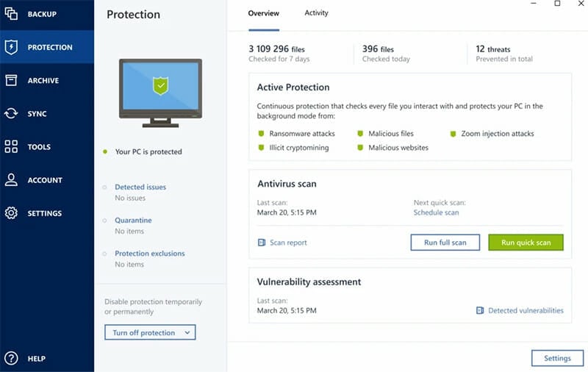Click the Run full scan button

(445, 243)
